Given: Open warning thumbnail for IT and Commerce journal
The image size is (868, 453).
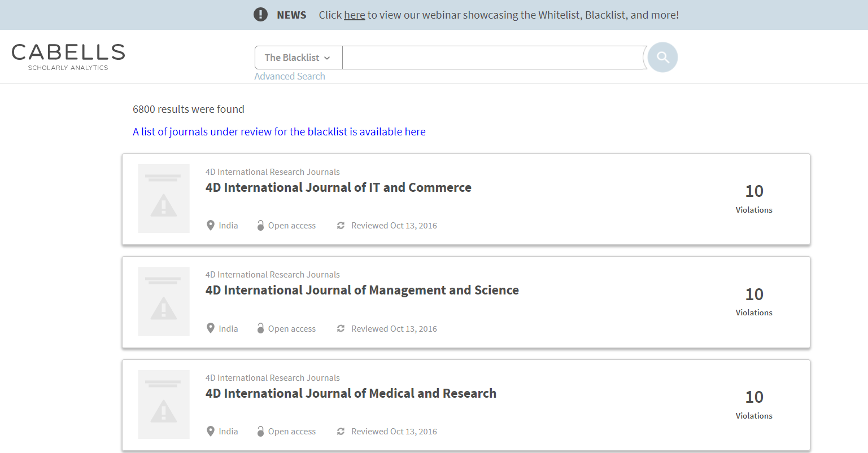Looking at the screenshot, I should (164, 199).
